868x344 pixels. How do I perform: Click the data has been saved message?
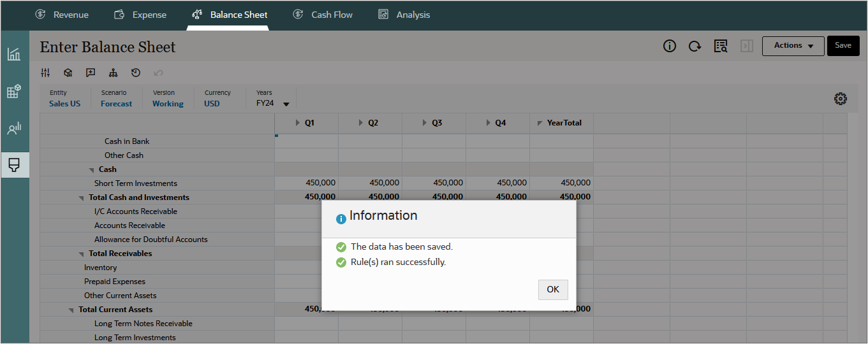[x=402, y=247]
